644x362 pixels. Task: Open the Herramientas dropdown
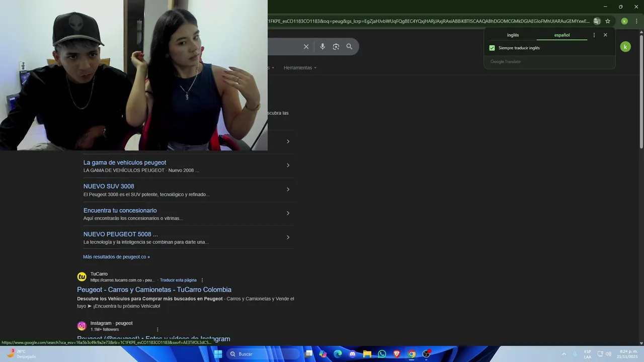point(300,68)
